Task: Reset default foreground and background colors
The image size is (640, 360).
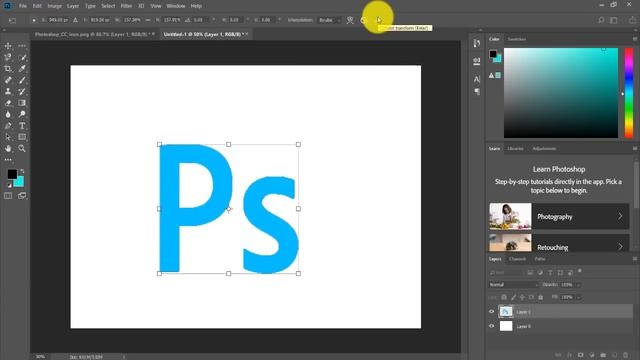Action: (9, 185)
